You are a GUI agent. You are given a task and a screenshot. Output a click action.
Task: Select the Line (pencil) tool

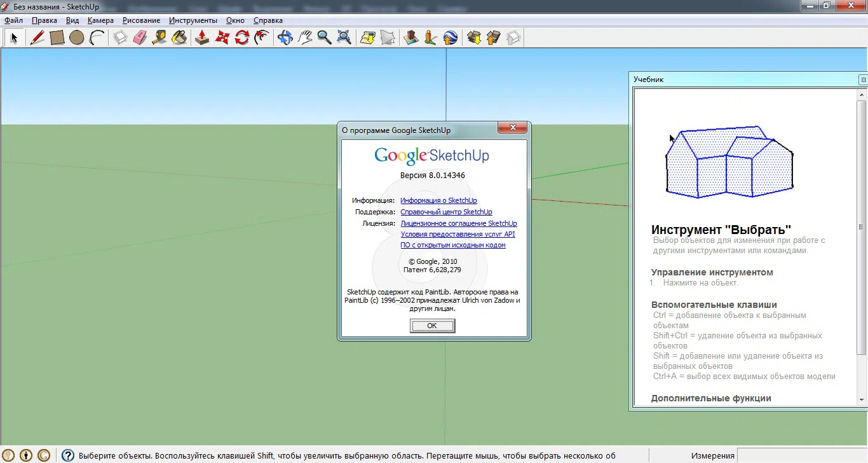click(37, 38)
